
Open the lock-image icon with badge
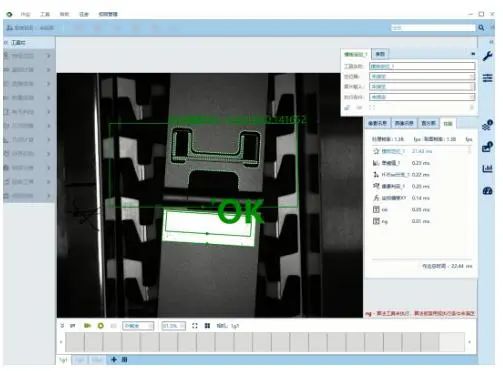(x=487, y=147)
